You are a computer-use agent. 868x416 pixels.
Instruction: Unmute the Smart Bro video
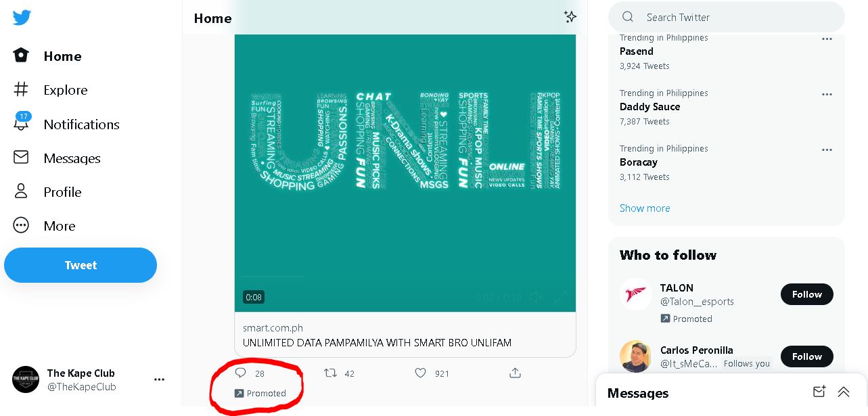(x=536, y=297)
